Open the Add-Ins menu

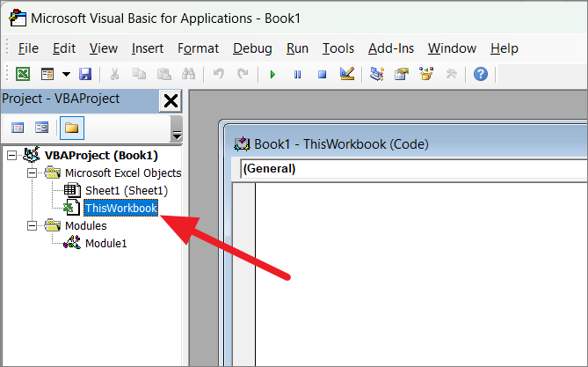tap(391, 48)
